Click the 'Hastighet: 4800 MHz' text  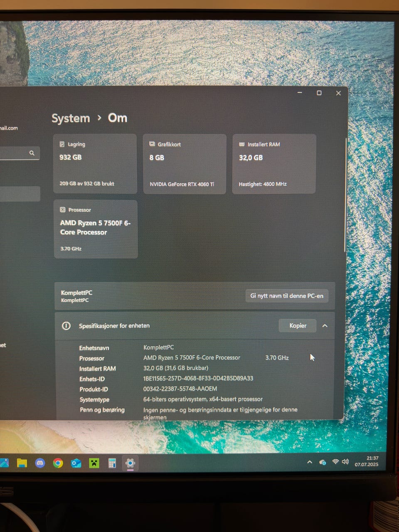pyautogui.click(x=263, y=184)
